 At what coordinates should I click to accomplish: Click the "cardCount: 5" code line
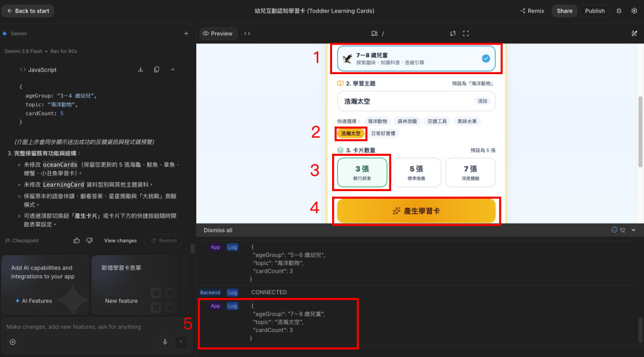(45, 113)
